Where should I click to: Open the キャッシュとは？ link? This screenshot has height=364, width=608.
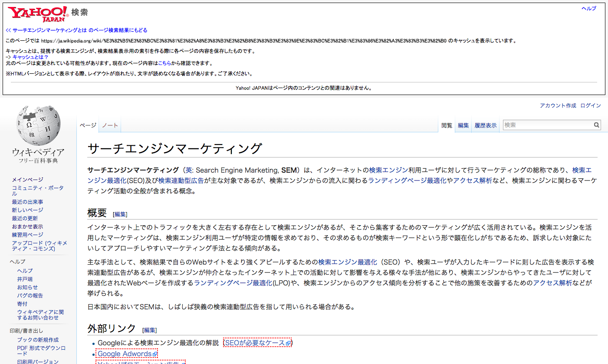(30, 57)
